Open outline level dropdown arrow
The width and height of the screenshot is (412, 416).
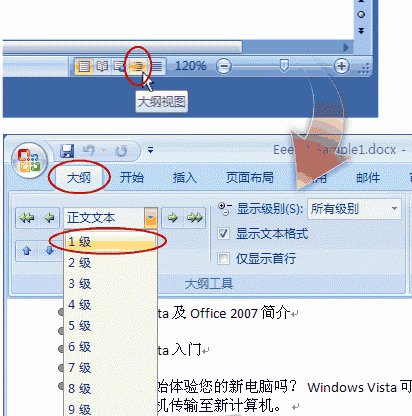pyautogui.click(x=151, y=218)
